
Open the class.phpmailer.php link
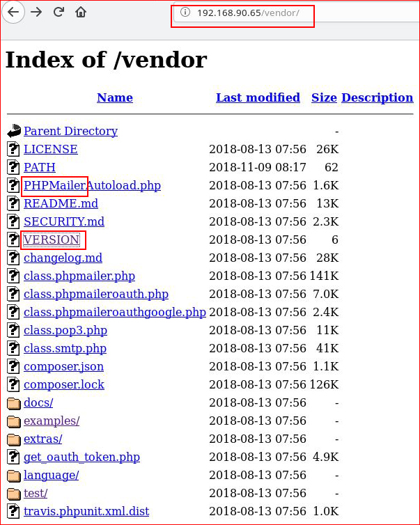pyautogui.click(x=79, y=276)
